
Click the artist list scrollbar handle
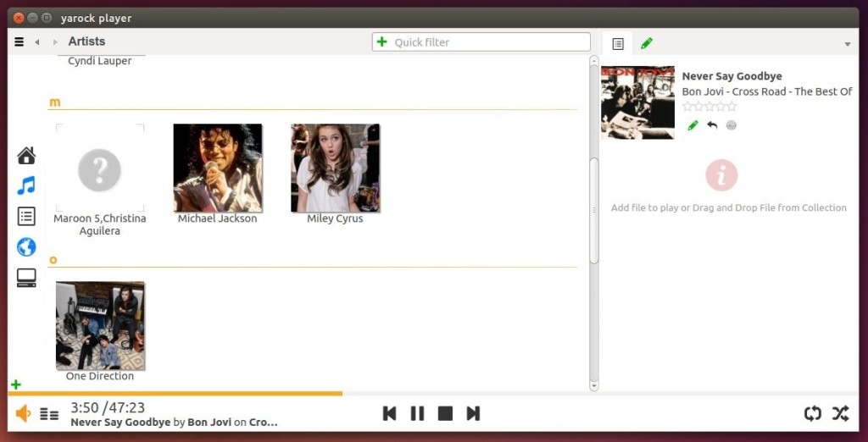point(594,210)
